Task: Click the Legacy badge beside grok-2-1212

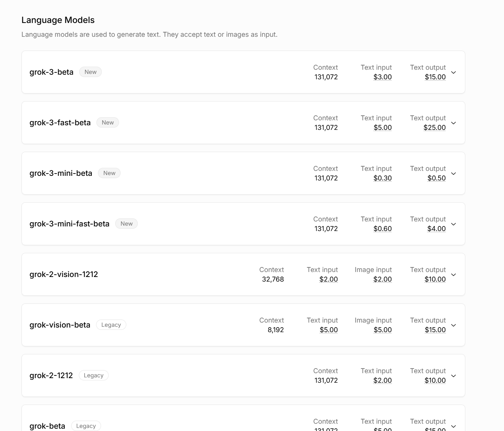Action: click(93, 375)
